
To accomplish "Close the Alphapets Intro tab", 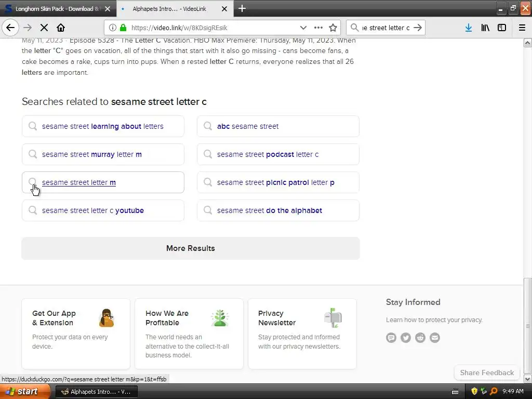I will pos(224,9).
